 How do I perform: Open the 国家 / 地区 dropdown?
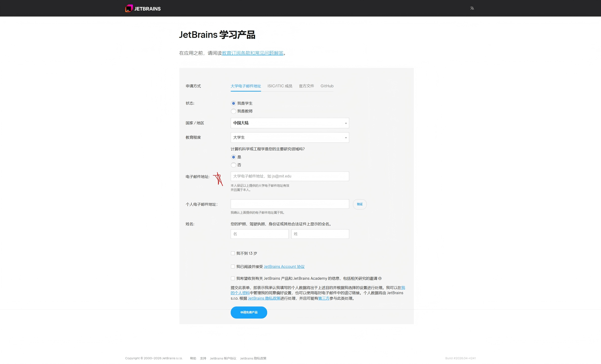pos(290,123)
